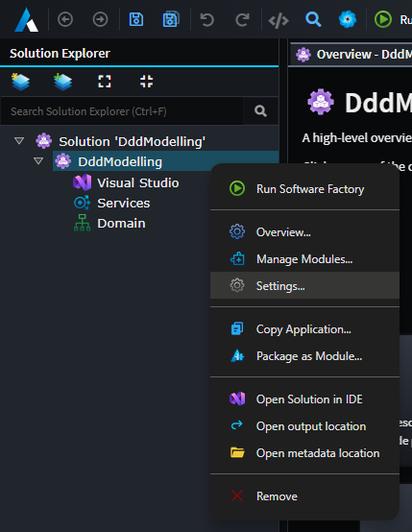Screen dimensions: 412x532
Task: Choose Run Software Factory from context menu
Action: pos(304,189)
